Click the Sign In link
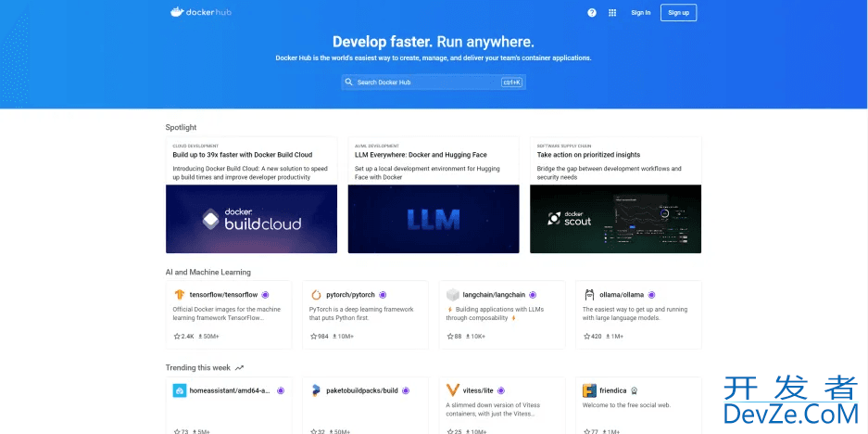This screenshot has width=868, height=434. 640,13
